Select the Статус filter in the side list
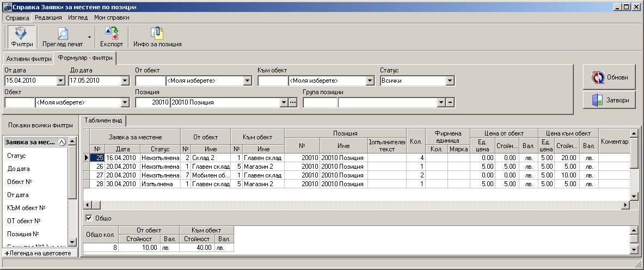The width and height of the screenshot is (644, 270). click(x=16, y=156)
